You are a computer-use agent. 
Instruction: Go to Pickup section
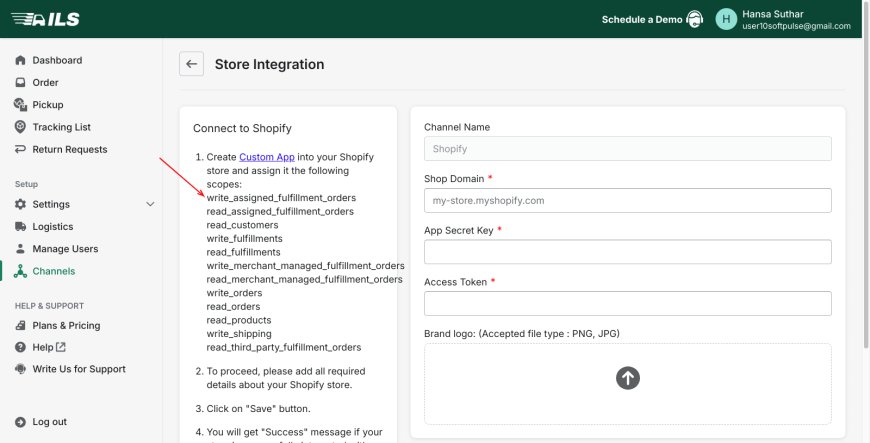48,104
